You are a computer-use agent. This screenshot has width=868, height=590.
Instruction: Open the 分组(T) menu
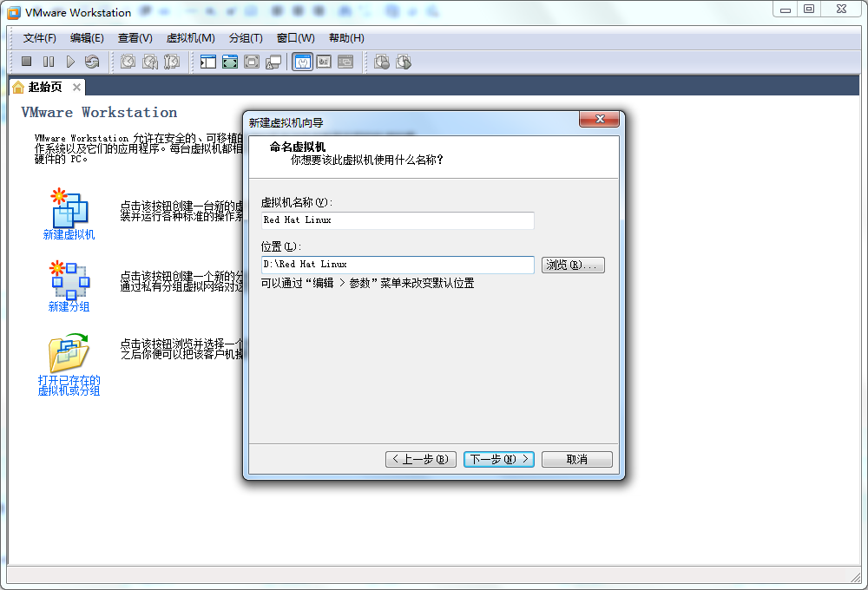click(246, 38)
